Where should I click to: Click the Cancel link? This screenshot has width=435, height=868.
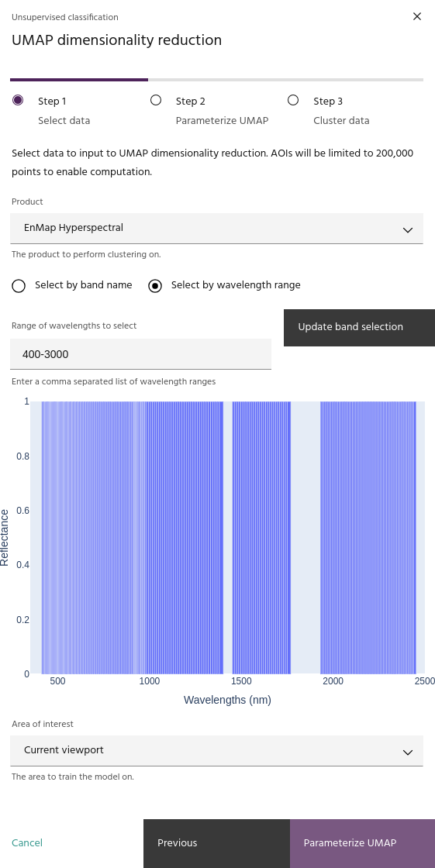27,842
